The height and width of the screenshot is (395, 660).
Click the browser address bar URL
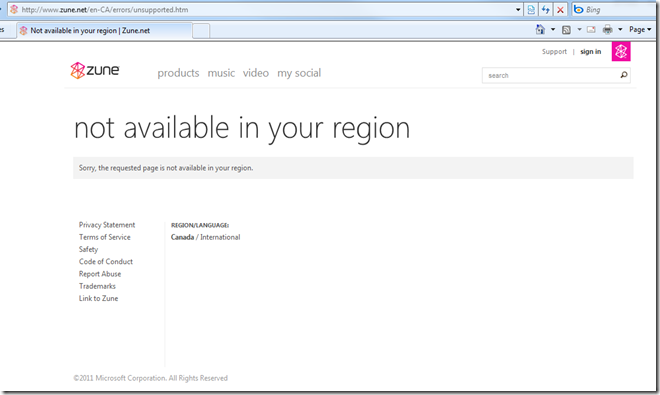click(x=105, y=10)
